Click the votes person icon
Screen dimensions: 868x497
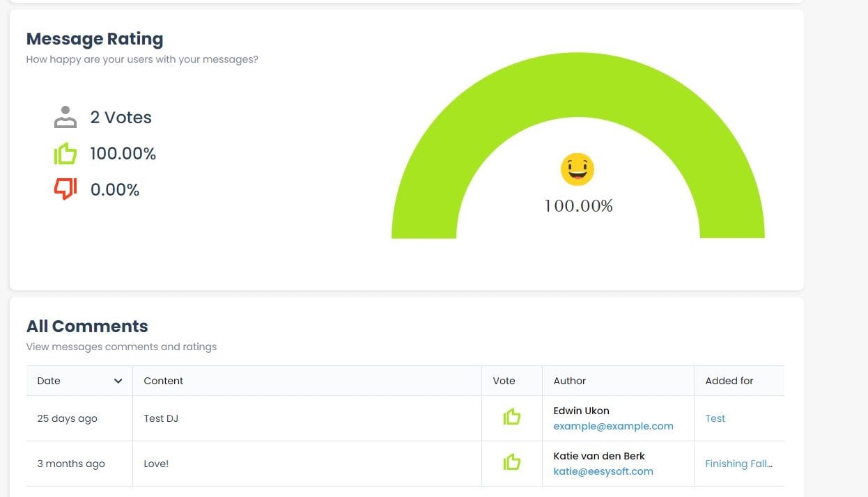[x=65, y=117]
